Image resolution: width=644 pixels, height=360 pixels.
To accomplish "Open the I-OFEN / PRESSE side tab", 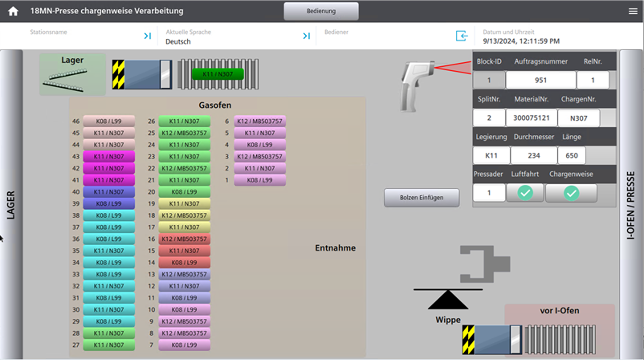I will coord(631,205).
